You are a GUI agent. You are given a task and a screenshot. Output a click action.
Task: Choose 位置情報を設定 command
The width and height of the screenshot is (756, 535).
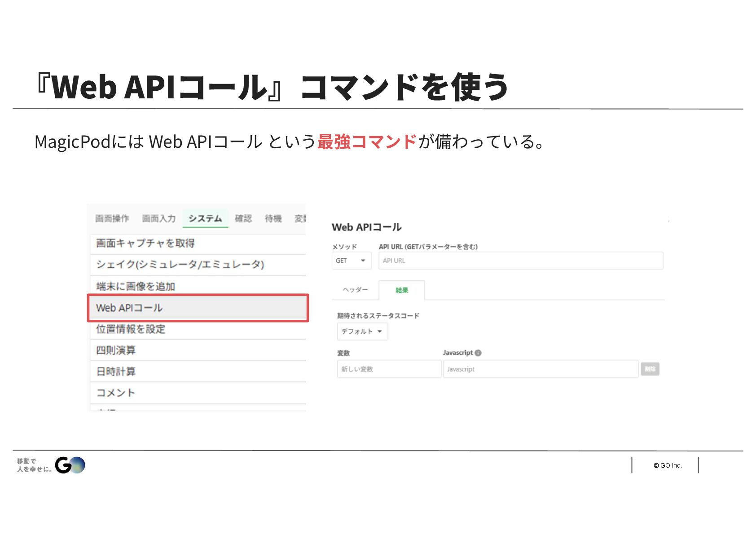(x=198, y=329)
